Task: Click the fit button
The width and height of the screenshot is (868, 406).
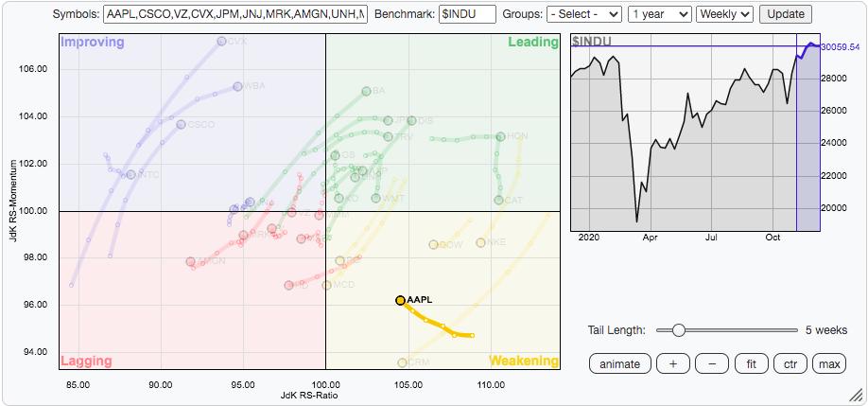Action: click(x=751, y=364)
